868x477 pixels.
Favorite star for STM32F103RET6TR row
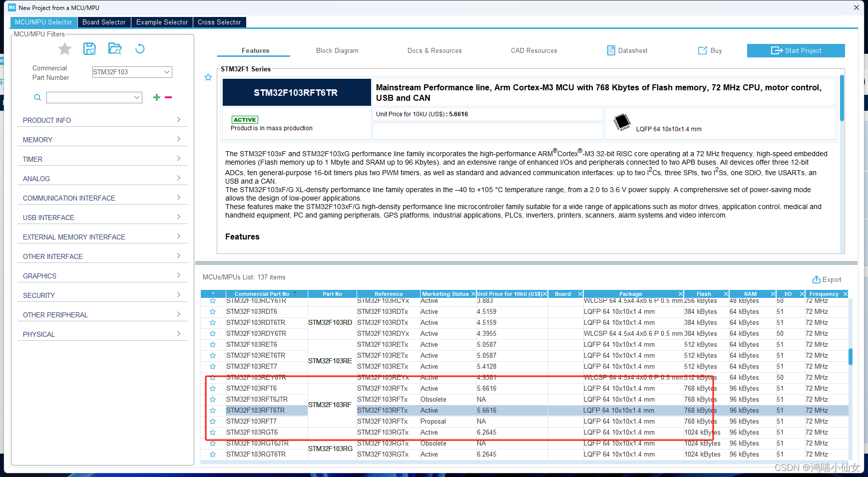(213, 356)
